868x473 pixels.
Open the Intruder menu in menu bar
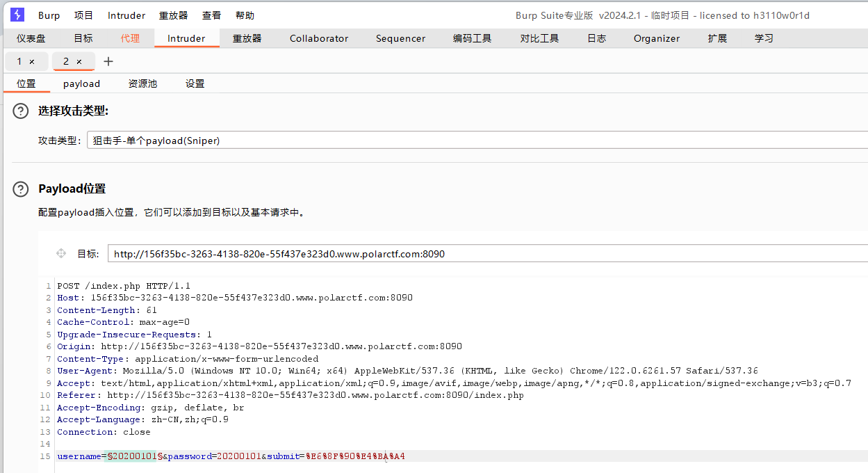[x=126, y=15]
